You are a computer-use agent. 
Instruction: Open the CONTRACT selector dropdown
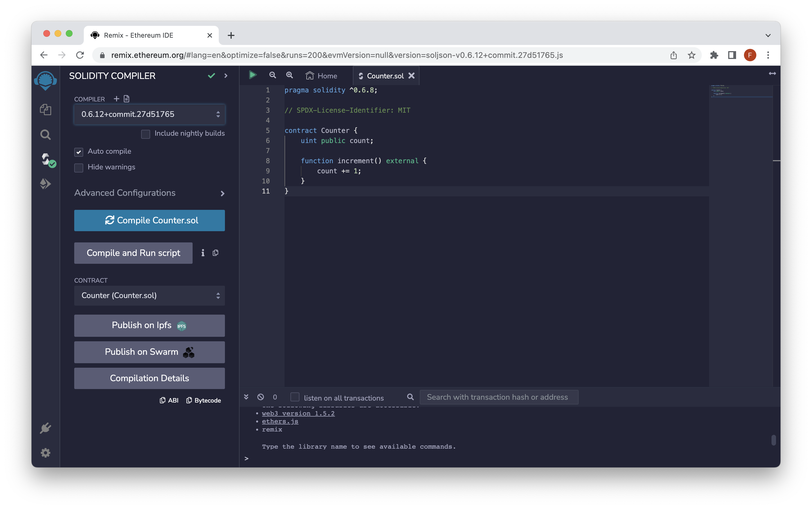tap(149, 295)
